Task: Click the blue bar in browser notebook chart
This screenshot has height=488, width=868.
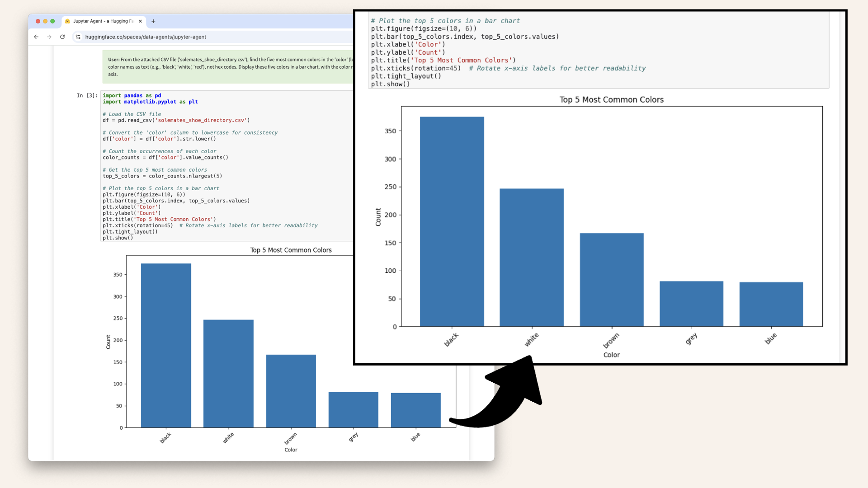Action: 415,410
